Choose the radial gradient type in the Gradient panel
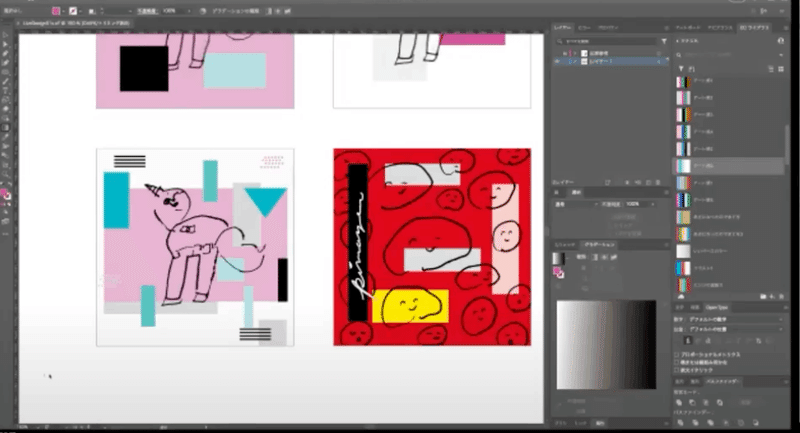800x433 pixels. (x=604, y=257)
